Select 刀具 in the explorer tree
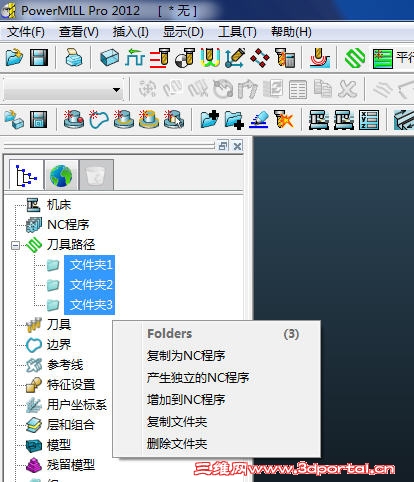This screenshot has width=414, height=482. [x=59, y=324]
